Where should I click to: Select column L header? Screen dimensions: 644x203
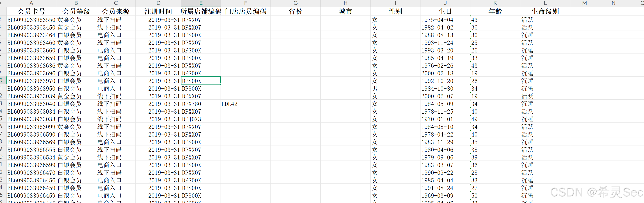(545, 3)
